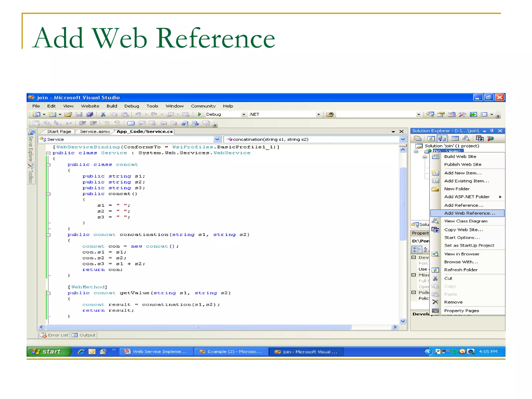Click the Nest Related Files icon

click(442, 139)
